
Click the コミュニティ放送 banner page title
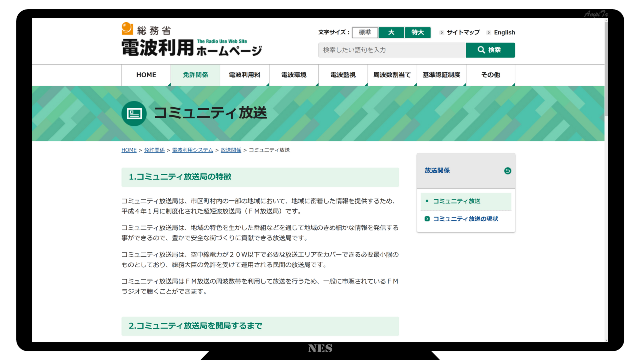pos(210,113)
